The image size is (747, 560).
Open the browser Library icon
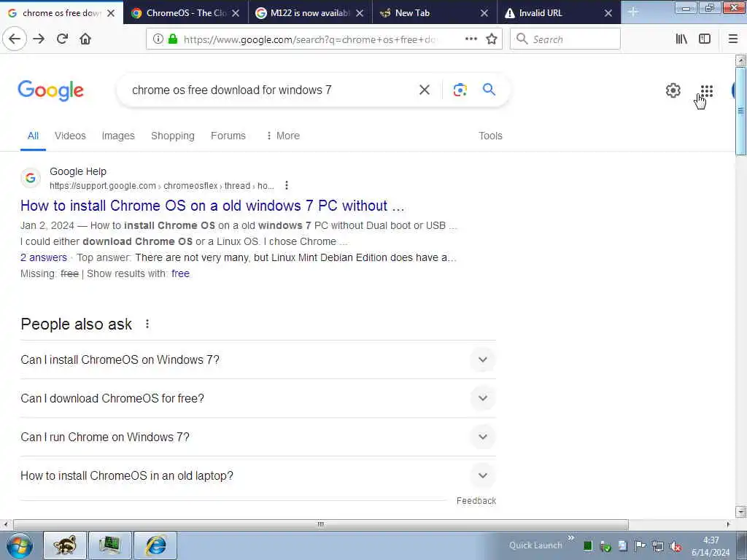pos(681,39)
